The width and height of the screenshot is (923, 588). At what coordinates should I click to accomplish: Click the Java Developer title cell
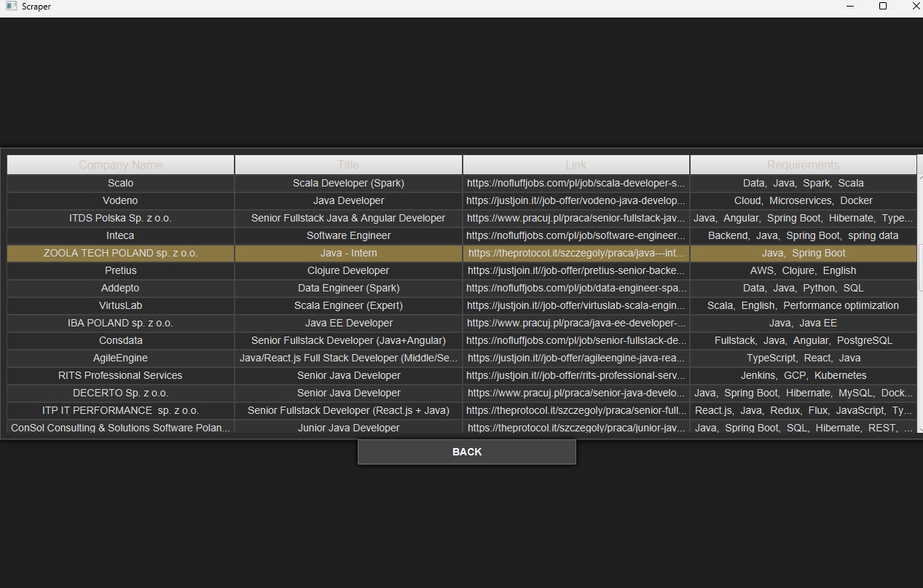(x=348, y=200)
